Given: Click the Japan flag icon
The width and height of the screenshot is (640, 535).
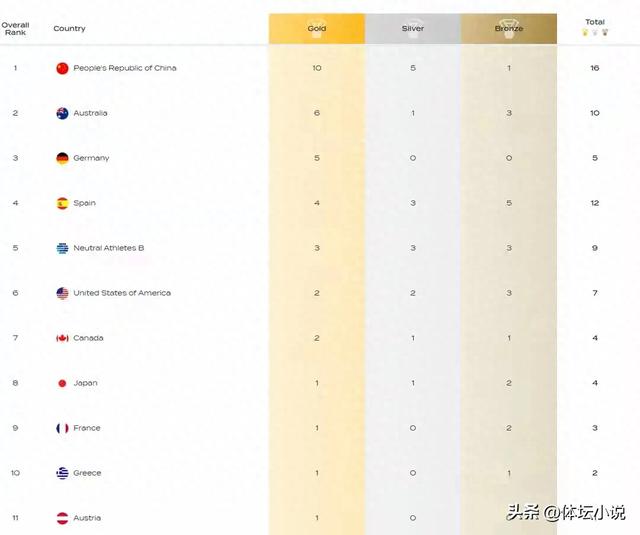Looking at the screenshot, I should [62, 383].
